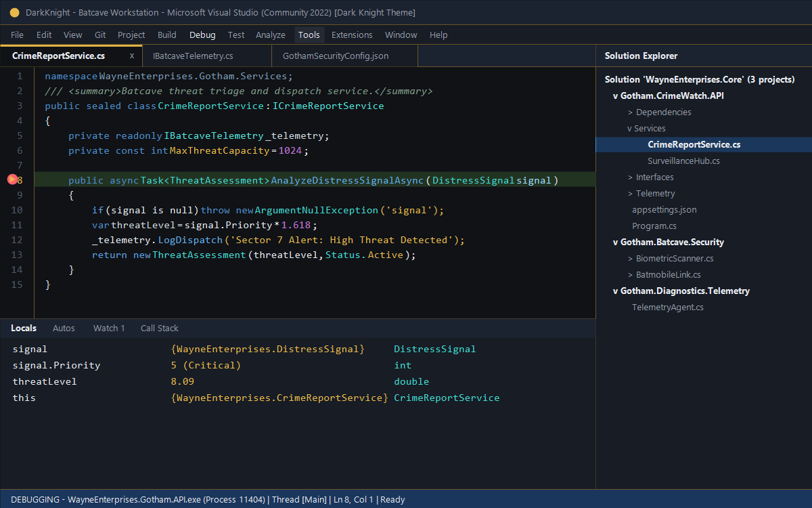812x508 pixels.
Task: Open the File menu
Action: point(17,35)
